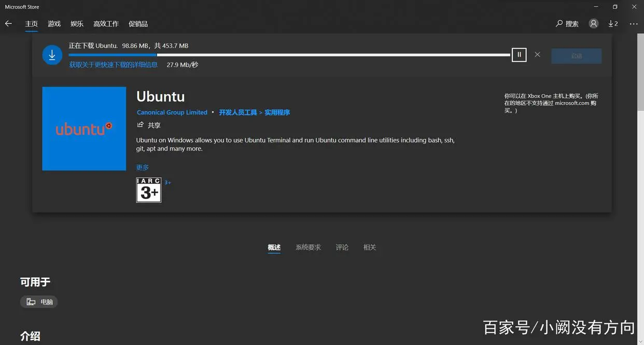Cancel the Ubuntu download with X

pyautogui.click(x=537, y=54)
